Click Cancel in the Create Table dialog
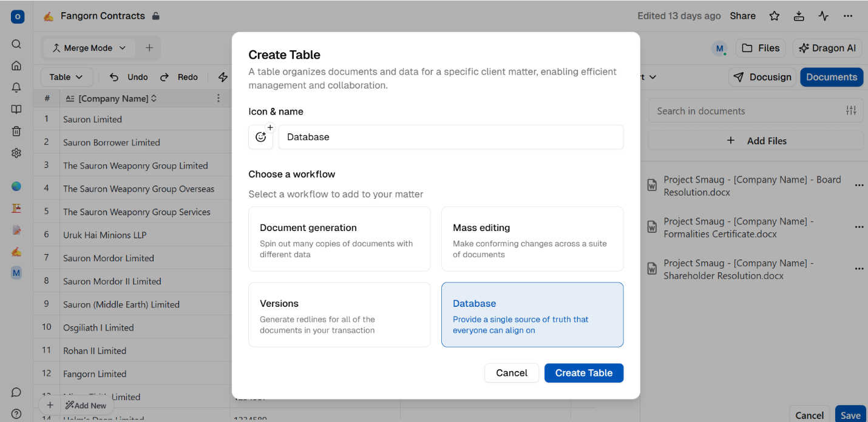Image resolution: width=868 pixels, height=422 pixels. pyautogui.click(x=512, y=373)
